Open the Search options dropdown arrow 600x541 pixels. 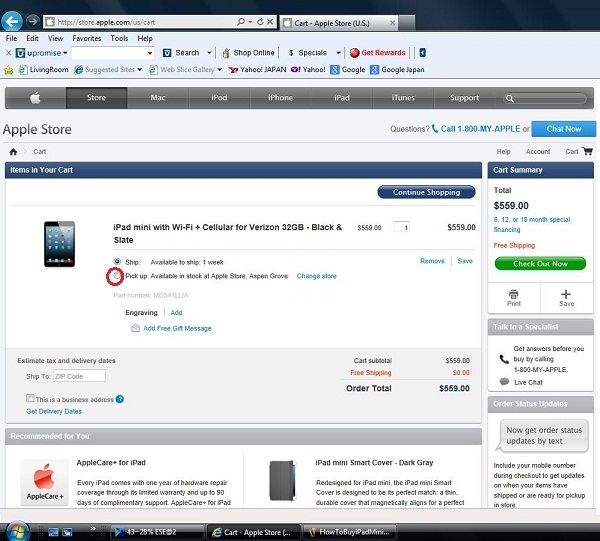(209, 53)
